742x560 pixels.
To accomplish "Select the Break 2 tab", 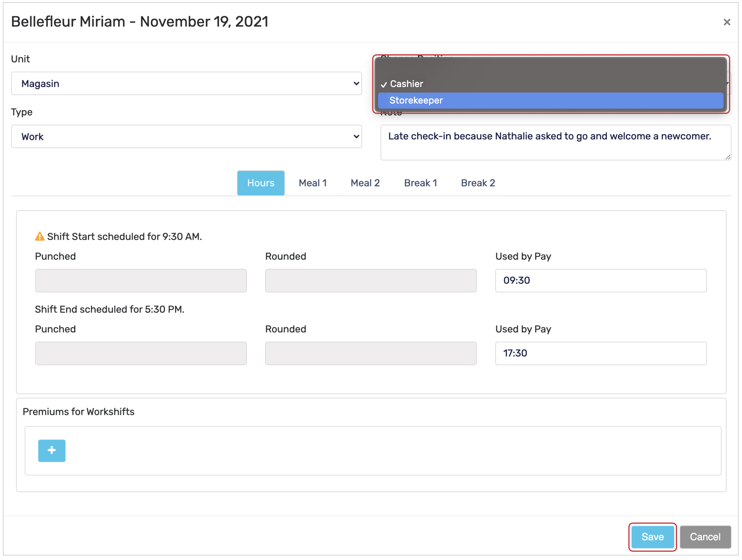I will pos(478,183).
